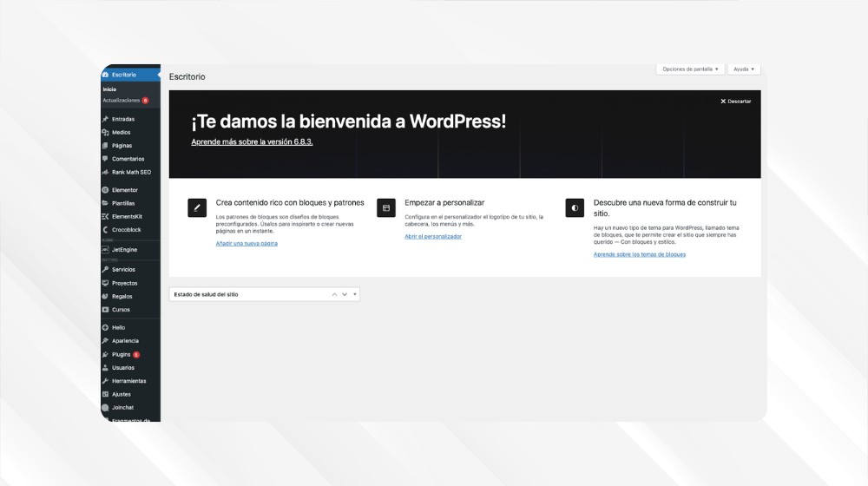Toggle the Estado de salud panel triangle
Viewport: 868px width, 486px height.
pyautogui.click(x=355, y=294)
